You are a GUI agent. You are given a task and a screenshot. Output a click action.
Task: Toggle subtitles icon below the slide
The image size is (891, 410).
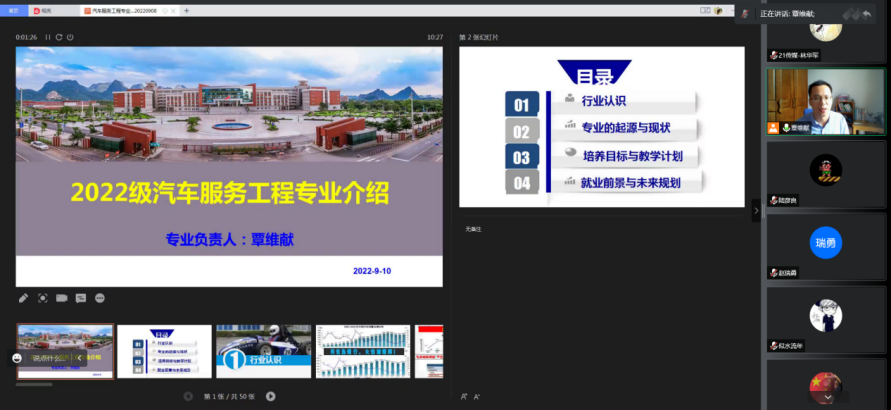(81, 298)
